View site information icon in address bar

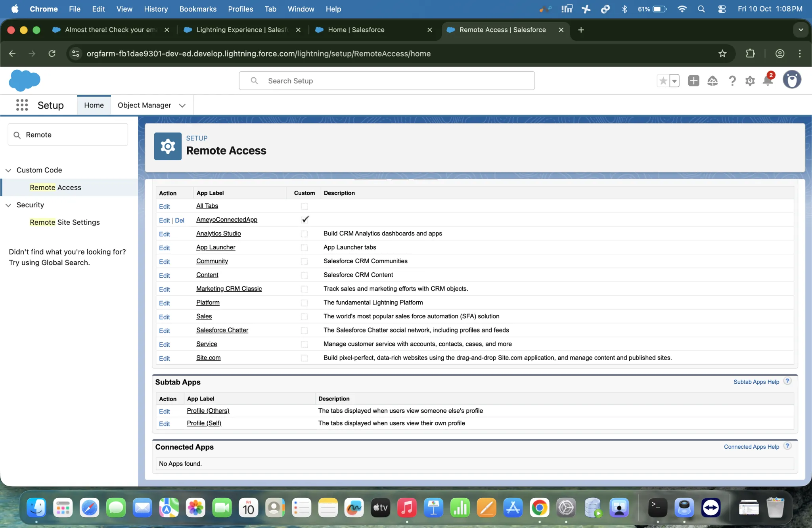[75, 54]
